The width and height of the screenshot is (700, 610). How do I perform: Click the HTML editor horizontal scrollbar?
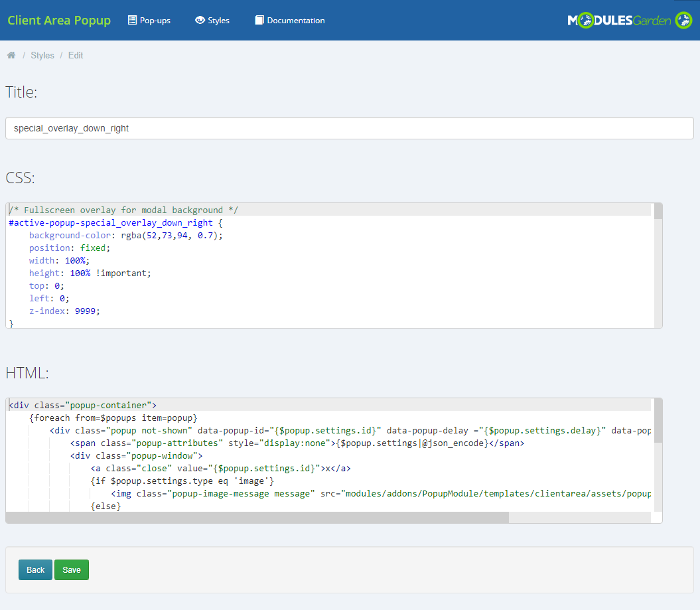pos(328,518)
